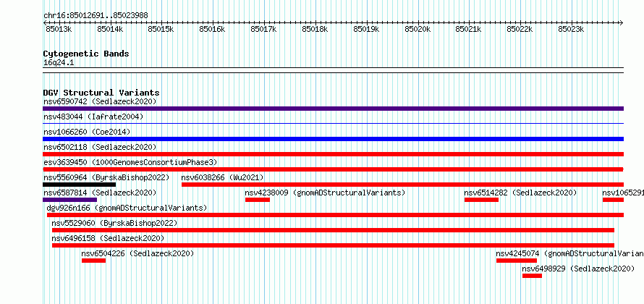The height and width of the screenshot is (304, 644).
Task: Click the 85016k ruler tick label
Action: tap(212, 29)
